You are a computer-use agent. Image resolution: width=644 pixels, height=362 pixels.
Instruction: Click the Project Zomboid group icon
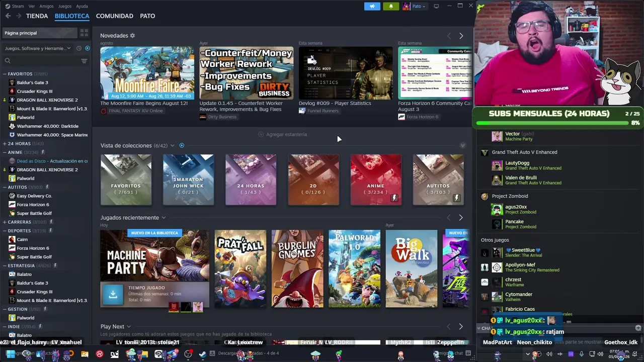[x=485, y=196]
